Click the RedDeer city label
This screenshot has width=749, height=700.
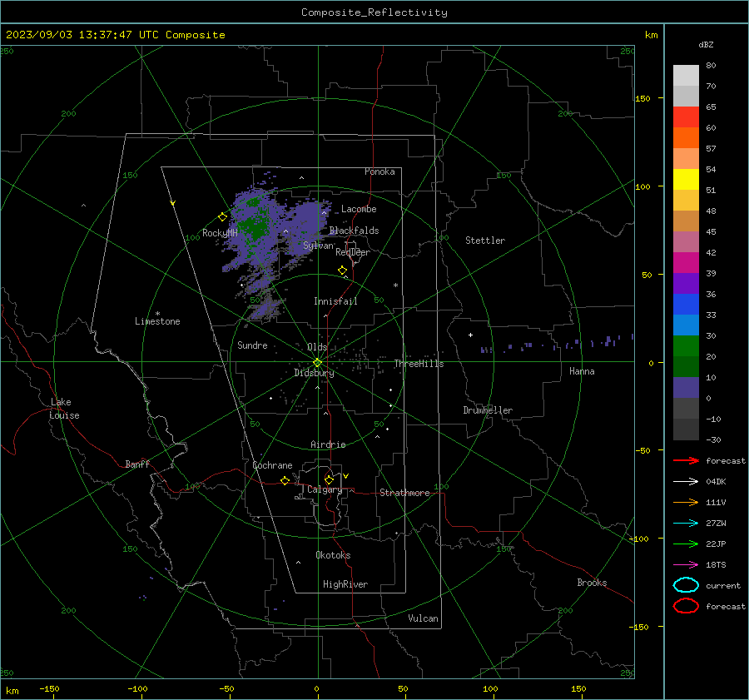[x=353, y=252]
